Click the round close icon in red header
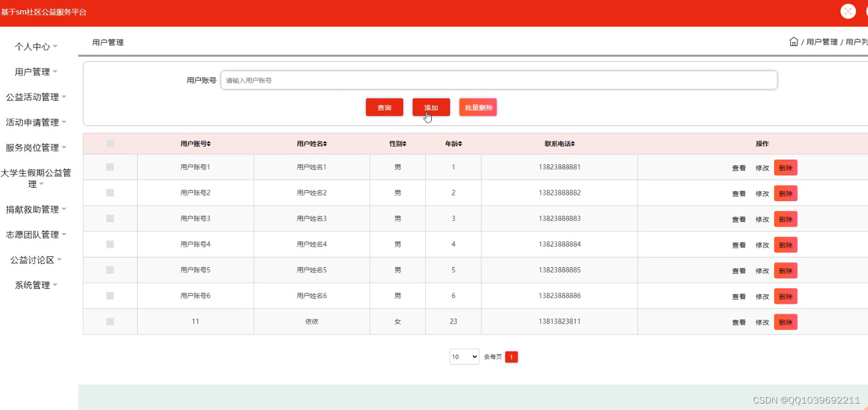This screenshot has width=868, height=410. tap(848, 11)
